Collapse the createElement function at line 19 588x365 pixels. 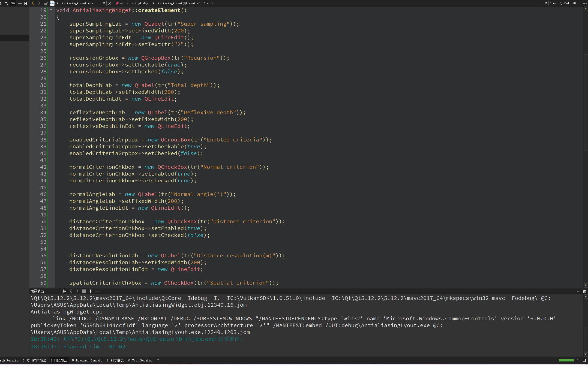tap(51, 10)
